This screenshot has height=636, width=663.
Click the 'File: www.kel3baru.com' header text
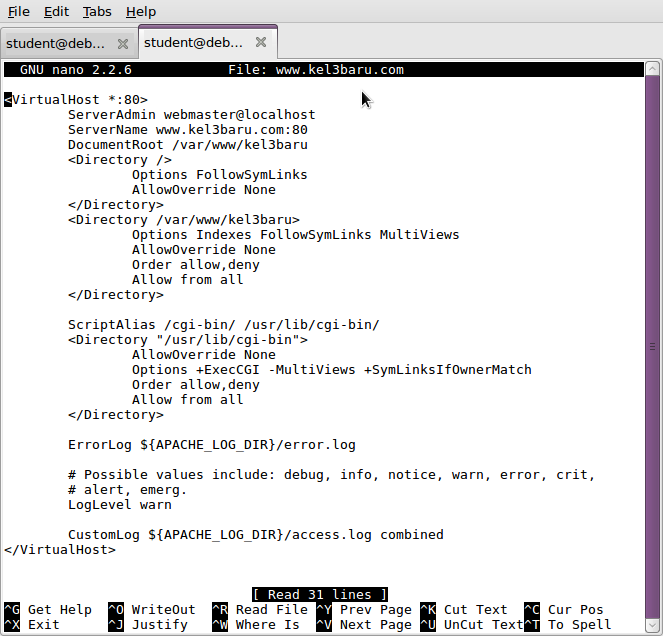tap(316, 70)
